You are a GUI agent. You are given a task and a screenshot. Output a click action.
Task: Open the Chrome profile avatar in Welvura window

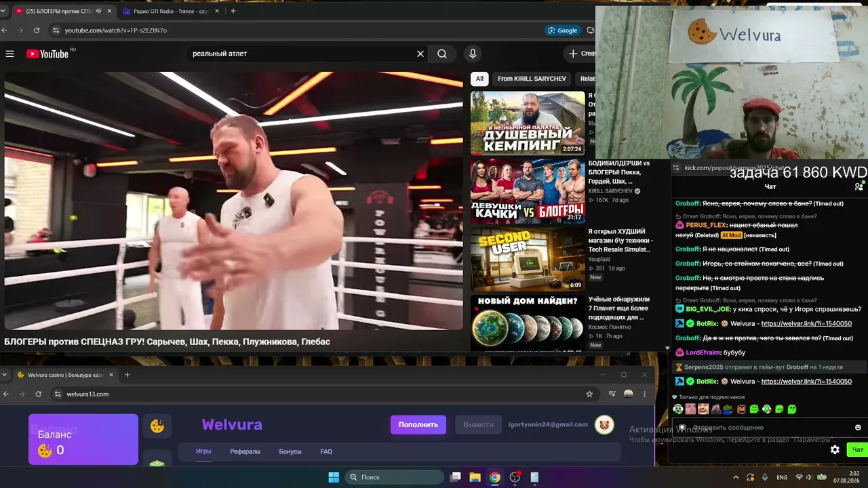click(629, 394)
